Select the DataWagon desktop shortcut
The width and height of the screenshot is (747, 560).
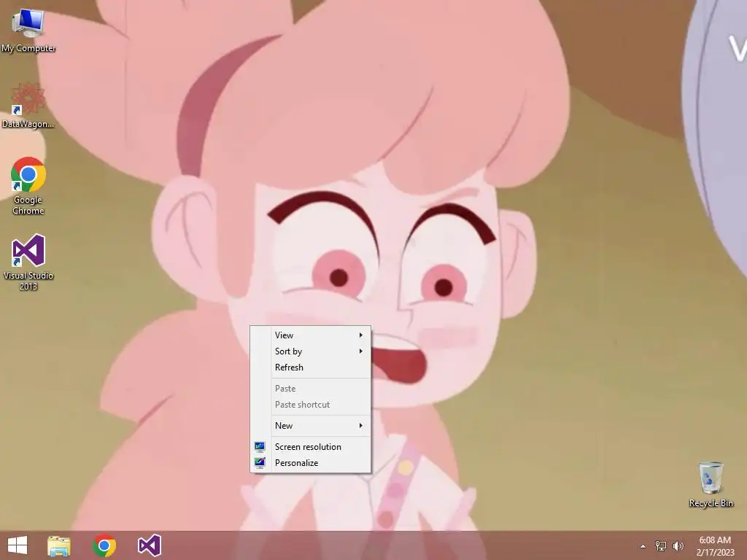(28, 106)
